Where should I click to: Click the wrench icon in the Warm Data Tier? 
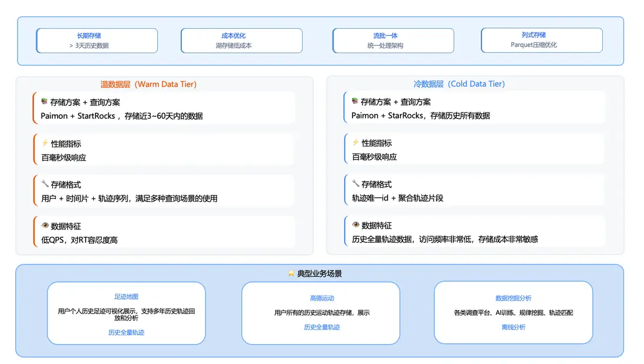[45, 183]
